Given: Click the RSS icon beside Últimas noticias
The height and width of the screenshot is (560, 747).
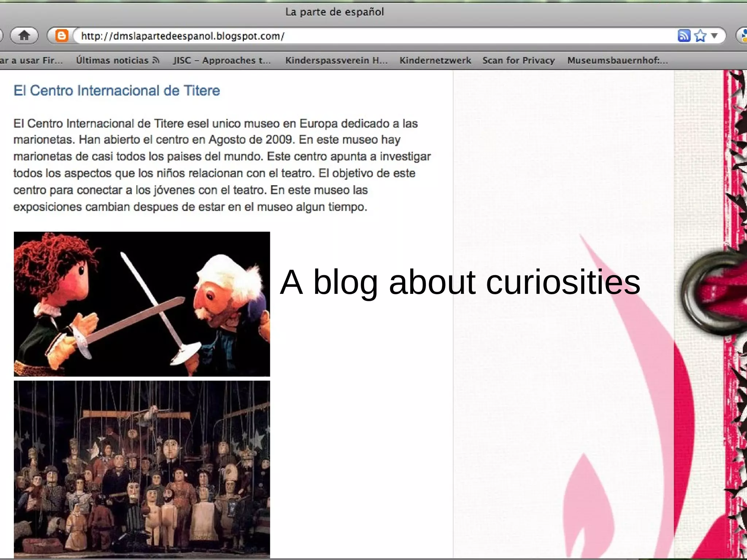Looking at the screenshot, I should (x=156, y=60).
